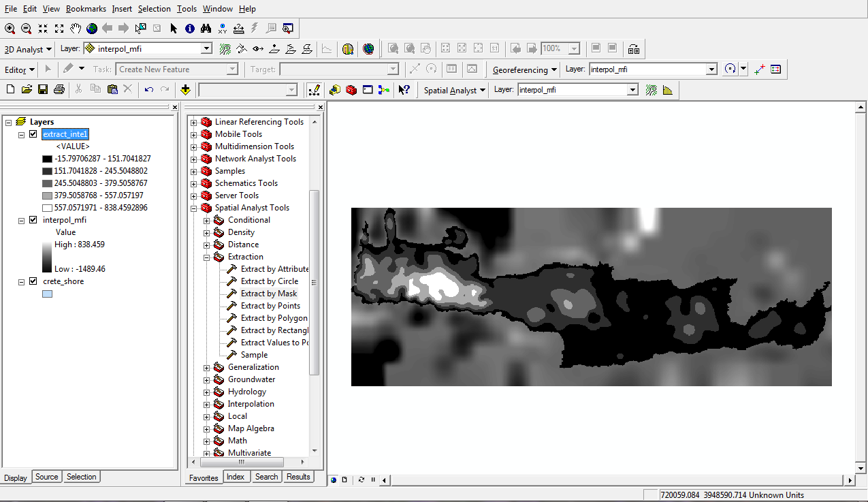Screen dimensions: 868x502
Task: Paste from clipboard toolbar icon
Action: point(112,89)
